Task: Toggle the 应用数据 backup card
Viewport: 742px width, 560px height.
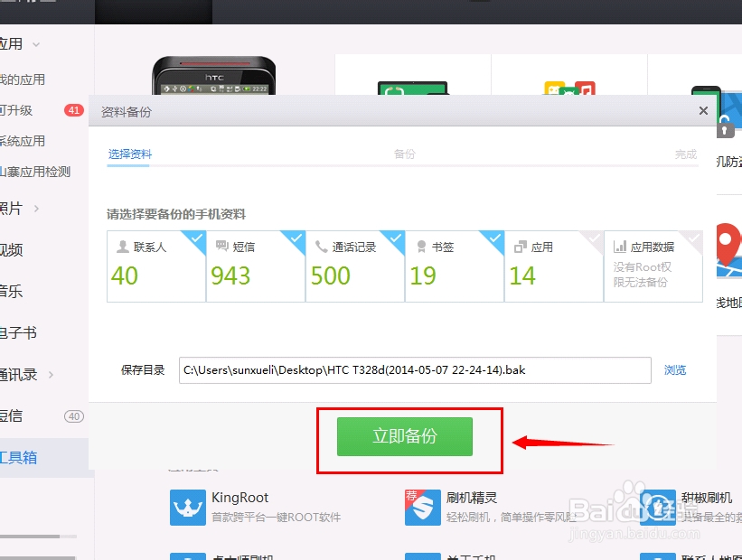Action: [x=653, y=266]
